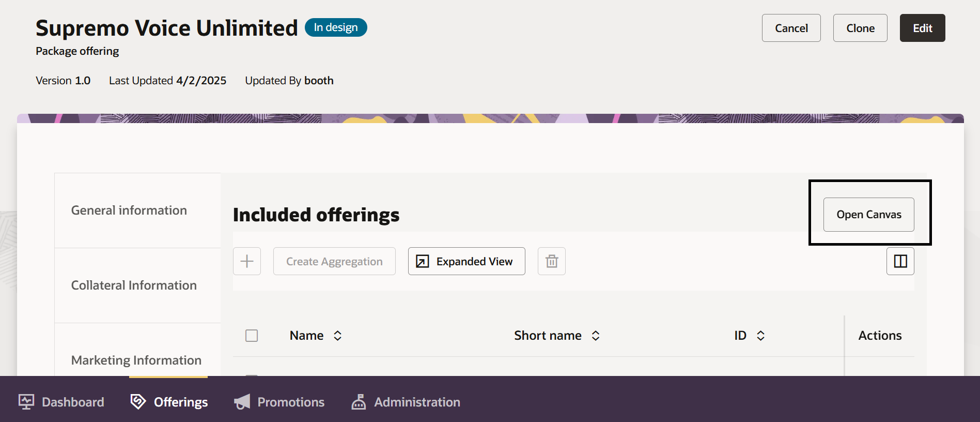Open the General information section
The height and width of the screenshot is (422, 980).
pyautogui.click(x=129, y=210)
